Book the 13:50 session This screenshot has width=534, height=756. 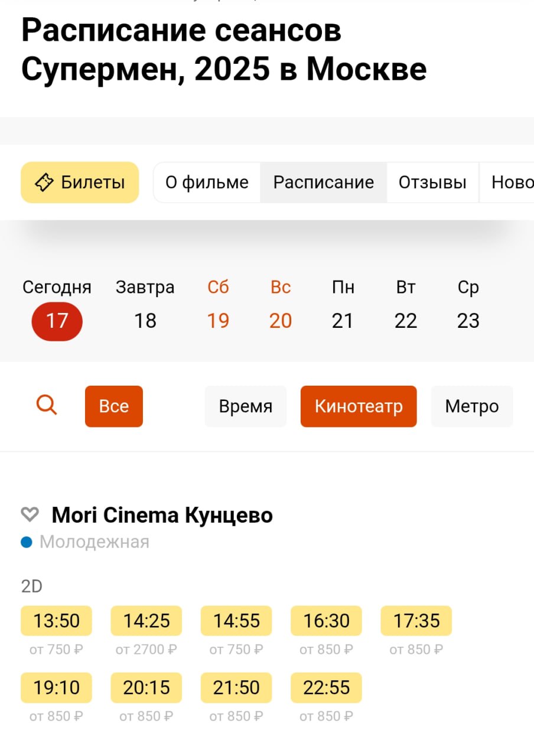56,621
